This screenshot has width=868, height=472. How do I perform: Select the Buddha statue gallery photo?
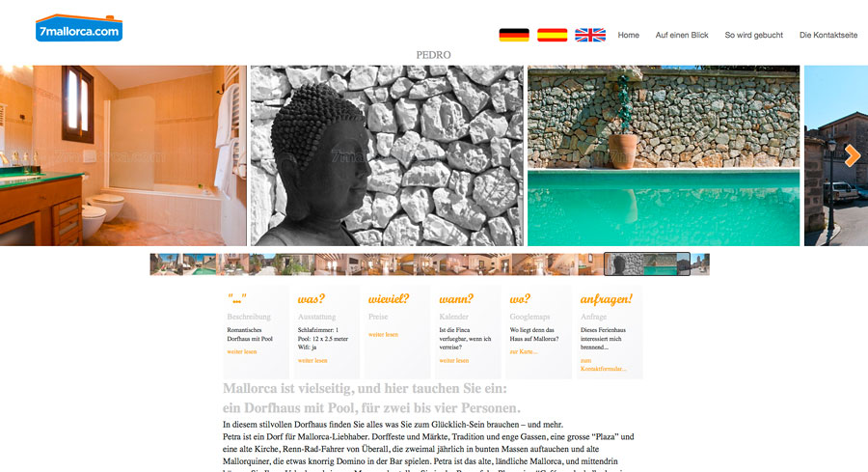pyautogui.click(x=387, y=155)
